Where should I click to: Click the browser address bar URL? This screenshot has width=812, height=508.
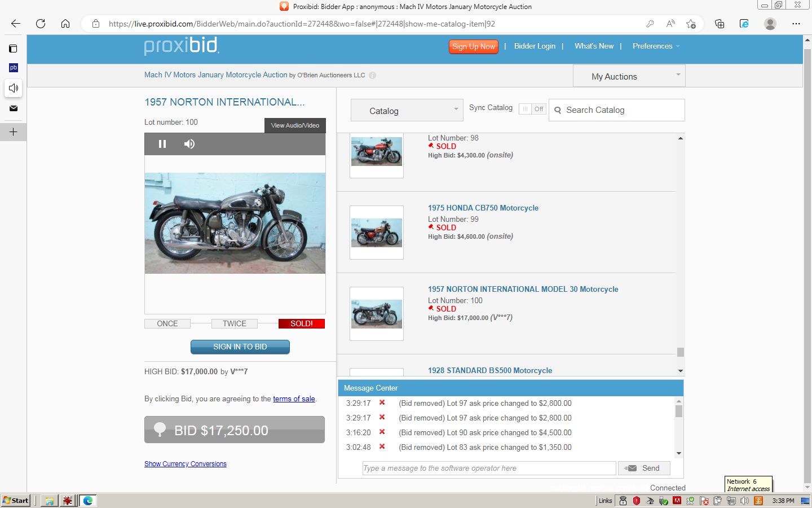302,24
